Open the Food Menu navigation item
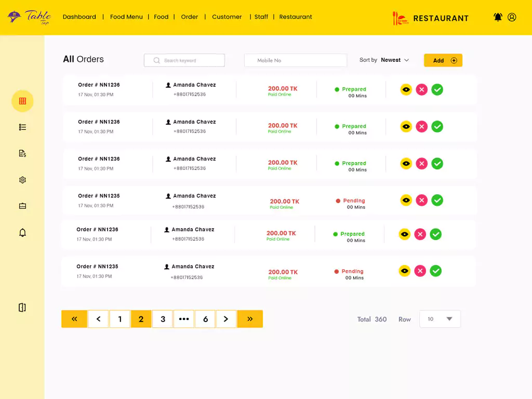Image resolution: width=532 pixels, height=399 pixels. click(126, 17)
